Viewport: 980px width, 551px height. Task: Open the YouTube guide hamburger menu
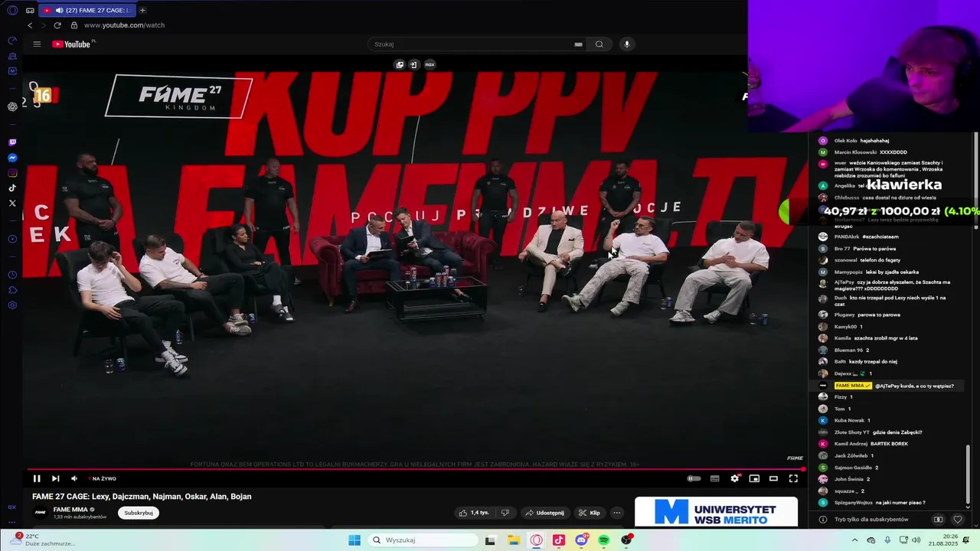click(x=37, y=44)
